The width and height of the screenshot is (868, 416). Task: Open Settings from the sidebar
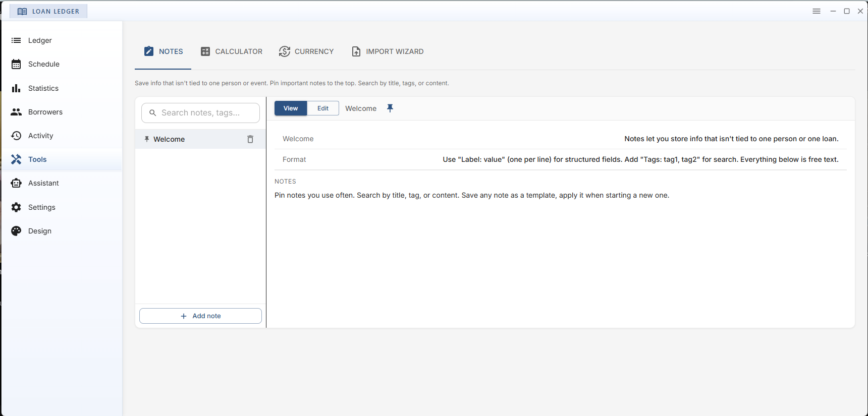[41, 207]
